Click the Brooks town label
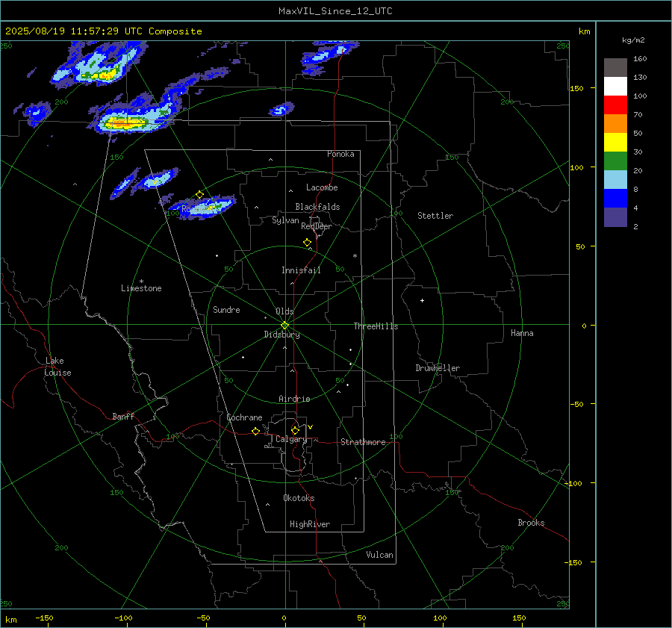This screenshot has height=628, width=672. point(531,523)
